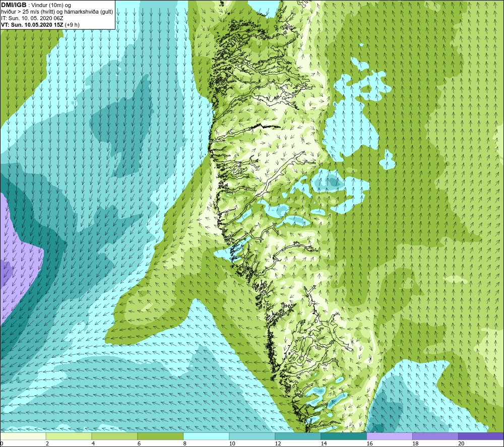Click the 8-10 m/s pale cyan legend swatch
The width and height of the screenshot is (504, 447).
coord(206,436)
